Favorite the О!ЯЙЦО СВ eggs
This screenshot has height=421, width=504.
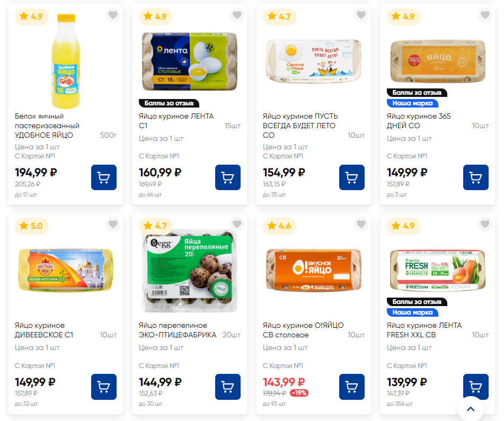[x=361, y=225]
